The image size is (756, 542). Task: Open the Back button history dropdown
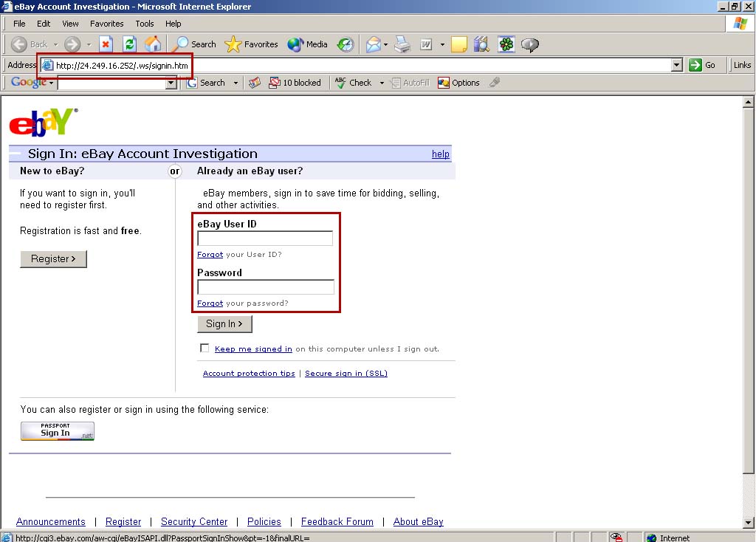(x=55, y=44)
